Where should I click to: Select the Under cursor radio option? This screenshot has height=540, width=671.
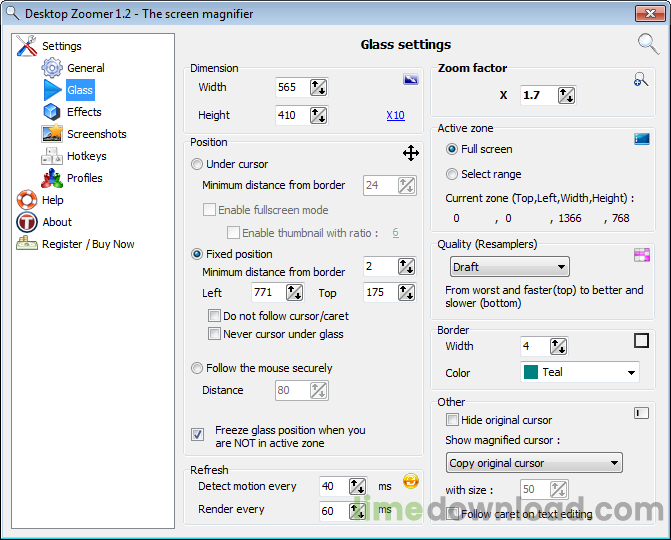197,164
